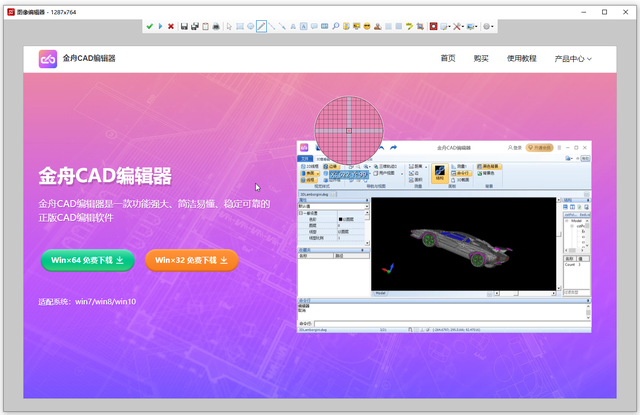Copy image to clipboard icon
640x415 pixels.
click(x=205, y=27)
